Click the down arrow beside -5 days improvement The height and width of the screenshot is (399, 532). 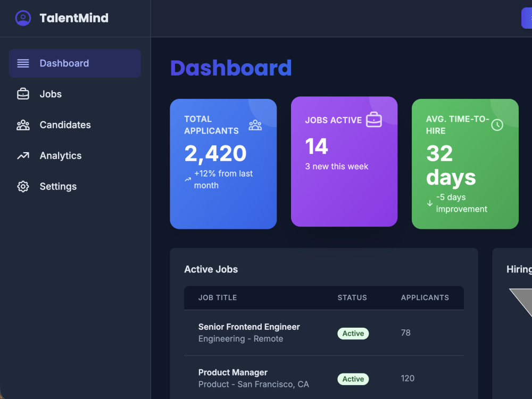429,203
